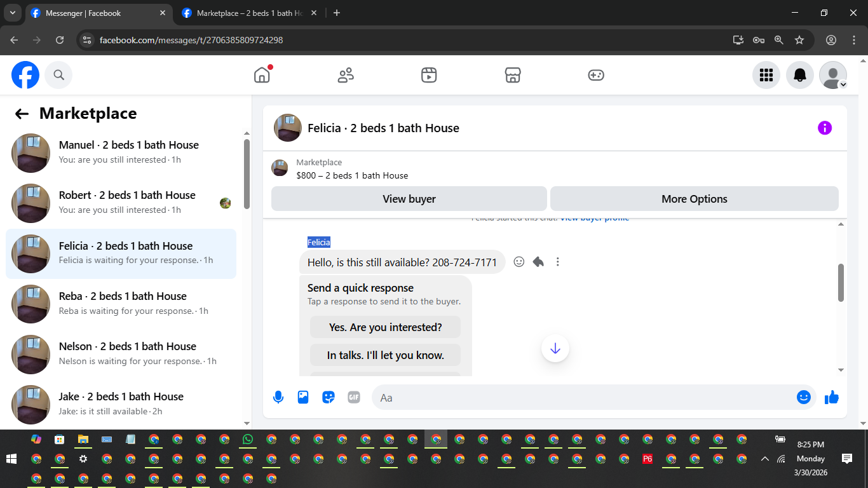Click the conversation list scrollbar
The image size is (868, 488).
tap(247, 174)
